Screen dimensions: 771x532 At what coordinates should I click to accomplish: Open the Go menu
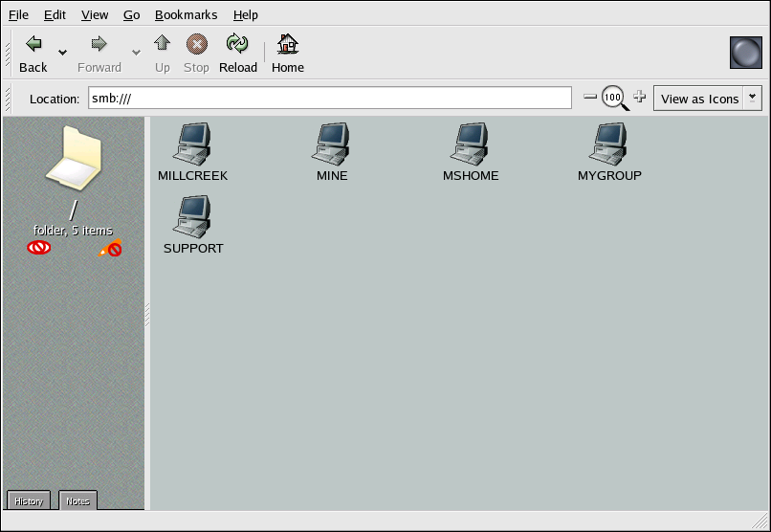pos(131,15)
